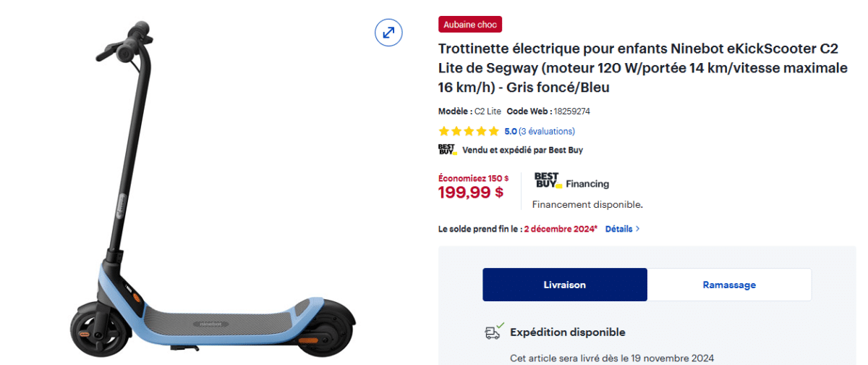
Task: Click the shipping truck icon
Action: coord(494,332)
